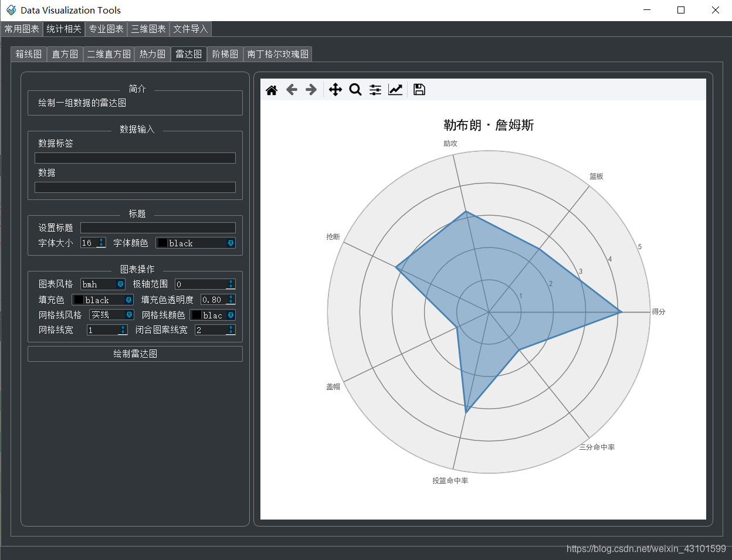Adjust the 闭合图案线宽 spinner arrows
This screenshot has width=732, height=560.
click(x=231, y=330)
